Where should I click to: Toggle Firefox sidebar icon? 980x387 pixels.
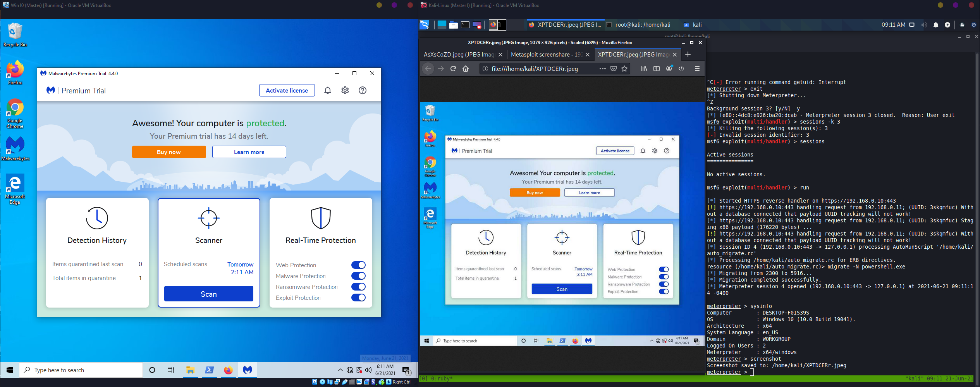(657, 69)
